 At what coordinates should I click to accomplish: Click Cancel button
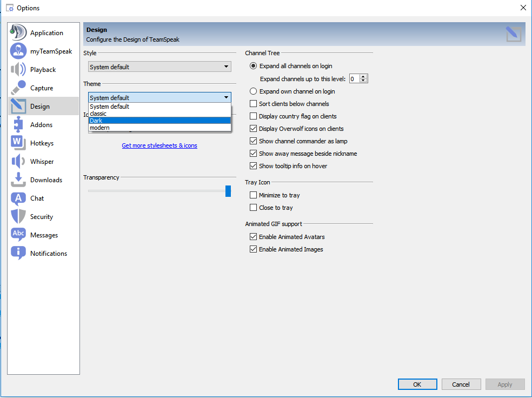[x=461, y=384]
